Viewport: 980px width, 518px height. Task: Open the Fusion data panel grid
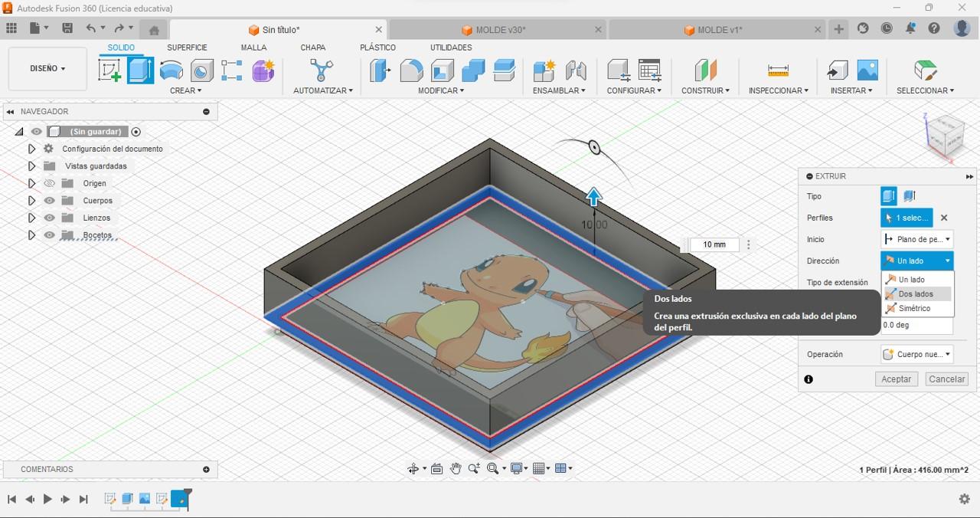point(11,29)
